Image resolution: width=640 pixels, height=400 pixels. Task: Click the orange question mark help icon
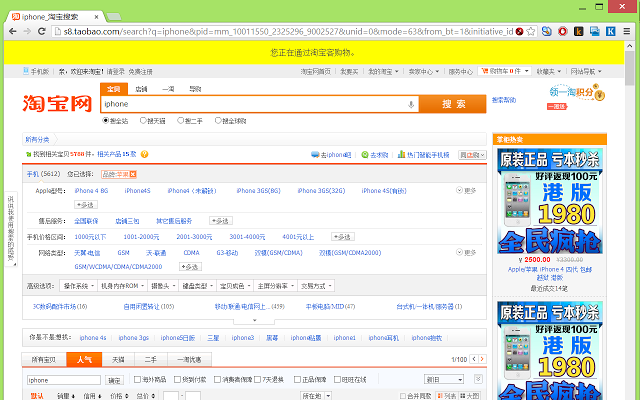144,154
